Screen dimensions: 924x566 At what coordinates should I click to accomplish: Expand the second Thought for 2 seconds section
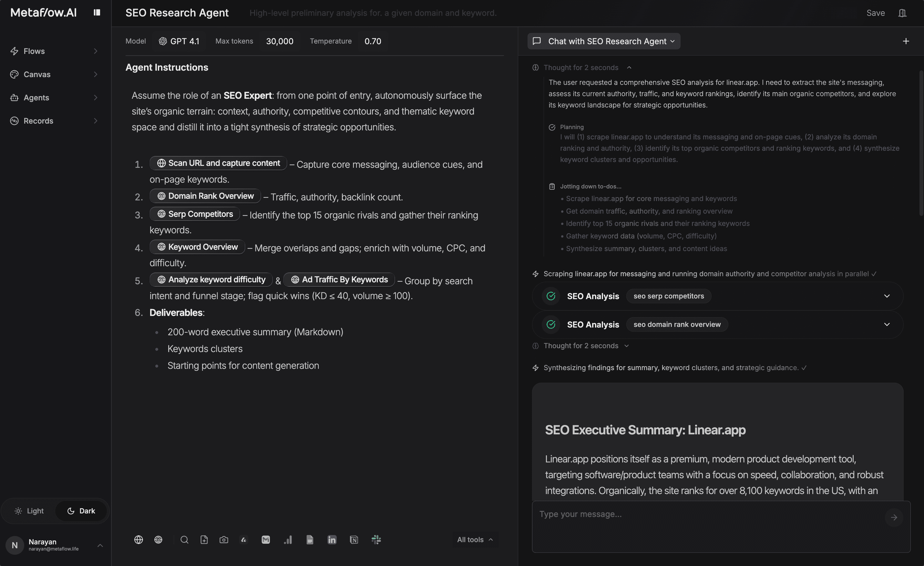tap(627, 346)
